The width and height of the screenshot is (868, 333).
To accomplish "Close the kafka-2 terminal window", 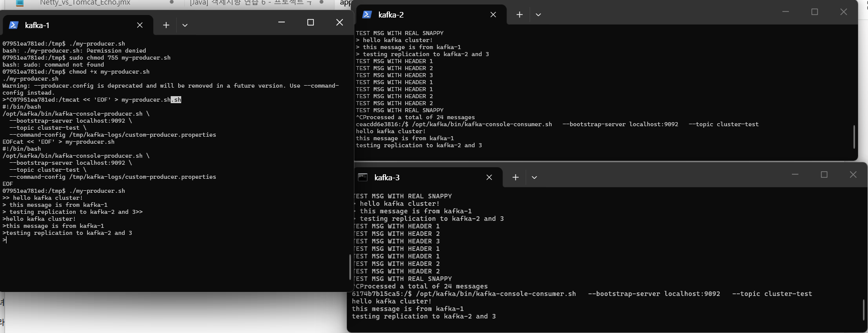I will pyautogui.click(x=843, y=12).
